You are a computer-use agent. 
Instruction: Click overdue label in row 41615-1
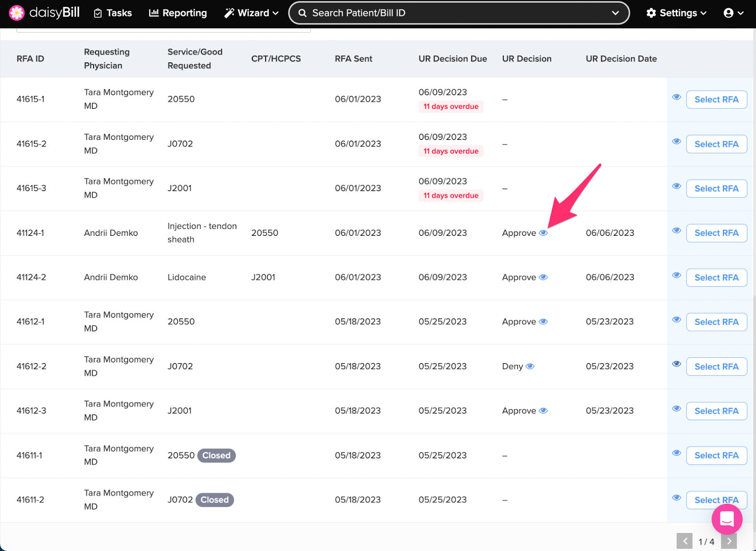[451, 107]
